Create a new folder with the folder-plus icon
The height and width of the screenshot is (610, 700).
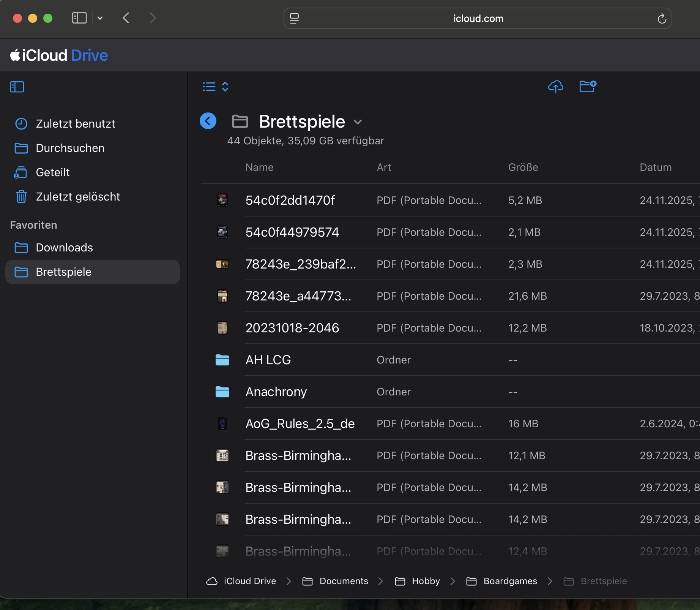(588, 86)
